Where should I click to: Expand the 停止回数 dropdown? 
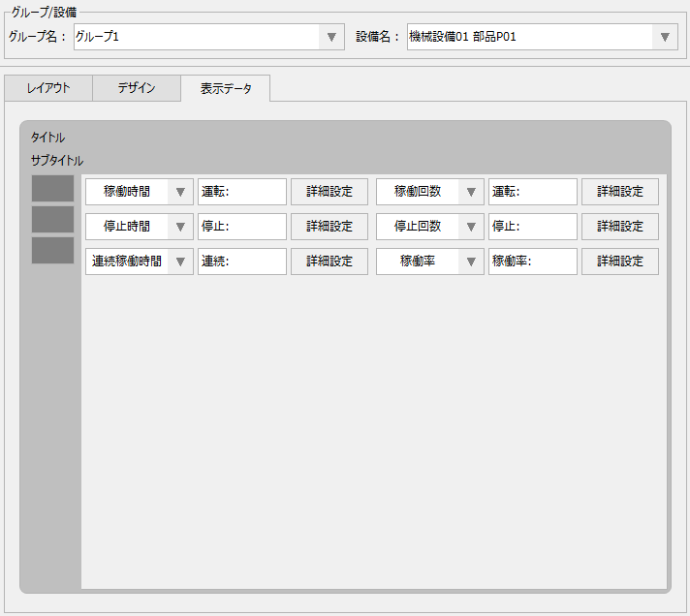430,227
